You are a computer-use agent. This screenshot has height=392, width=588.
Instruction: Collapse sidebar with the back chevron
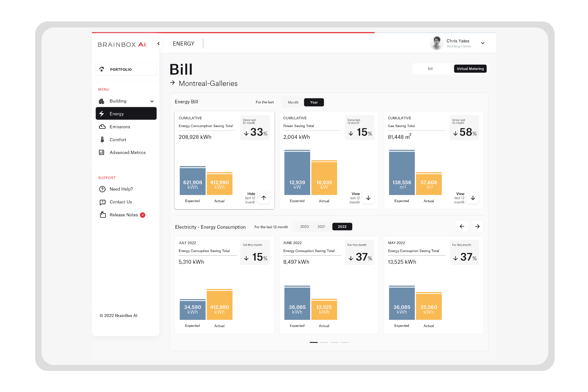click(x=158, y=44)
